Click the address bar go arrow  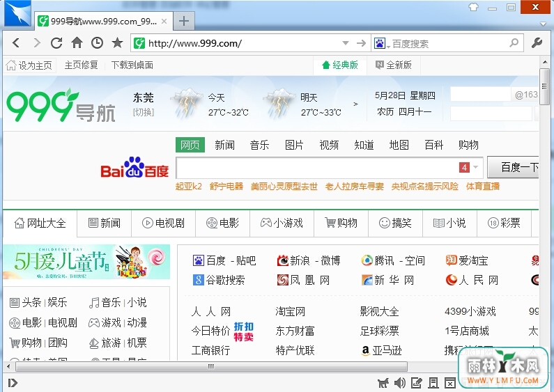pos(361,43)
